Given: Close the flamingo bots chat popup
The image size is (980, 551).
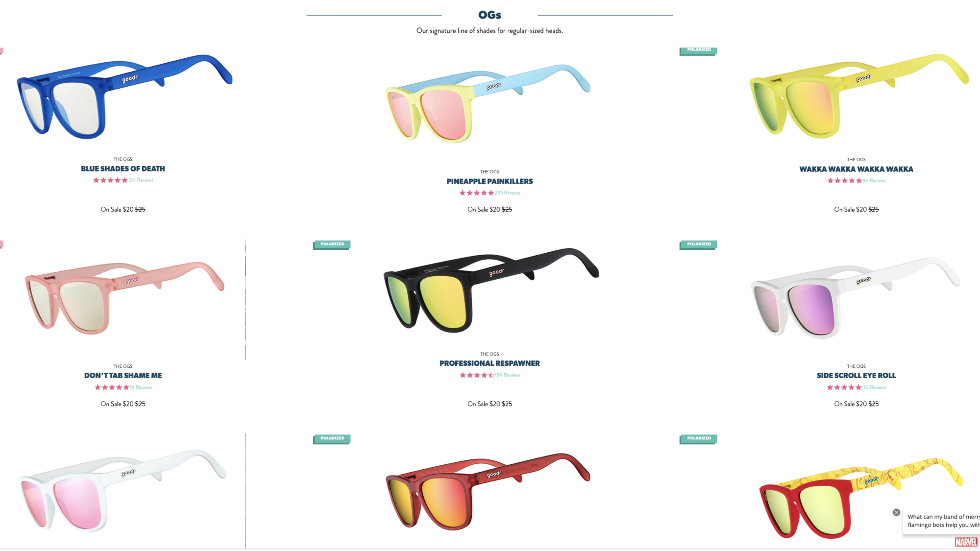Looking at the screenshot, I should coord(896,512).
